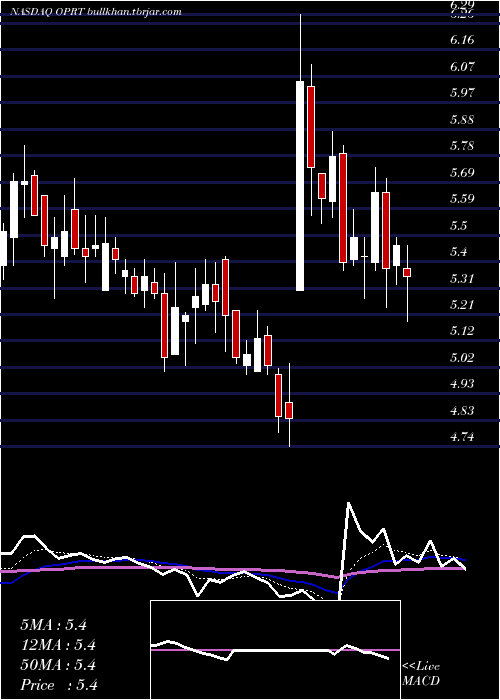Click the 4.93 price axis label
The height and width of the screenshot is (700, 500).
(x=462, y=384)
